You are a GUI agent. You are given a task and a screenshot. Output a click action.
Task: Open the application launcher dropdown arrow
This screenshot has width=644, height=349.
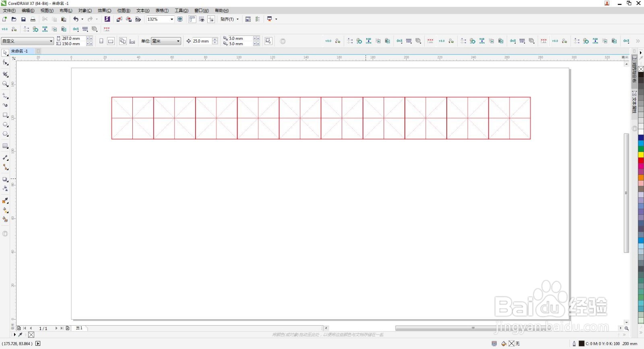(276, 19)
